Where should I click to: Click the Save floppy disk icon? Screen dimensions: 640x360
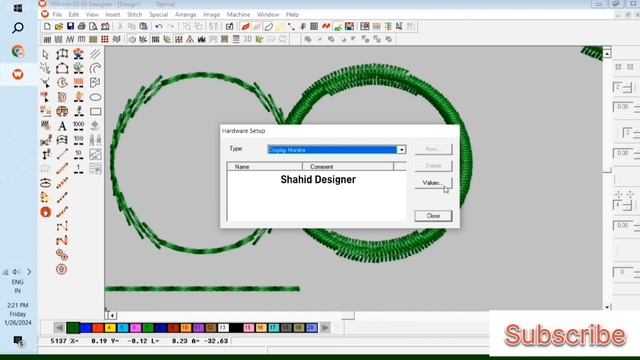[70, 27]
